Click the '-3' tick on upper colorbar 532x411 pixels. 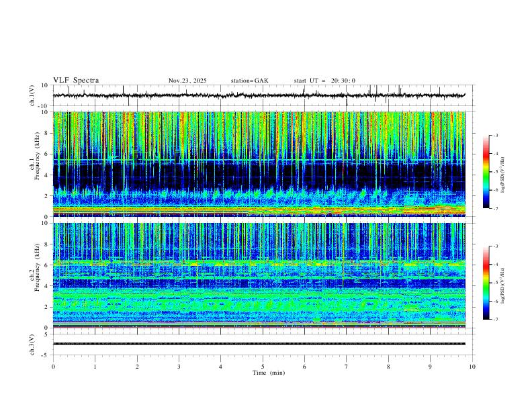495,135
